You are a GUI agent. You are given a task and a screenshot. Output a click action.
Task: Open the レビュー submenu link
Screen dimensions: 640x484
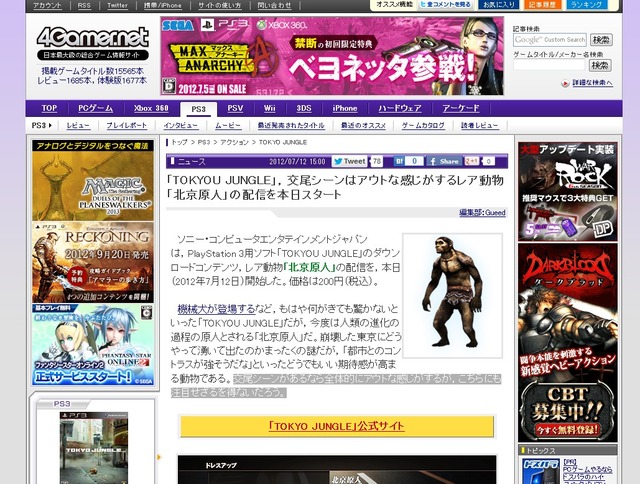(78, 125)
